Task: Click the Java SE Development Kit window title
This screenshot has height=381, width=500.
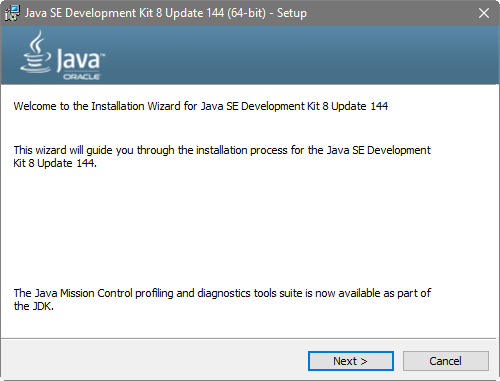Action: click(x=166, y=13)
